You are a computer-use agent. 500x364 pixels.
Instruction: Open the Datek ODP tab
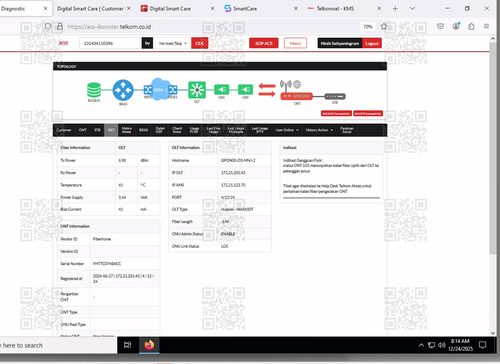tap(160, 130)
